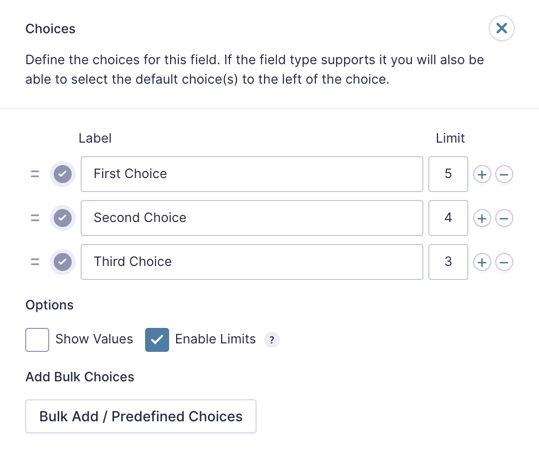Open Bulk Add / Predefined Choices
The width and height of the screenshot is (539, 458).
coord(141,416)
